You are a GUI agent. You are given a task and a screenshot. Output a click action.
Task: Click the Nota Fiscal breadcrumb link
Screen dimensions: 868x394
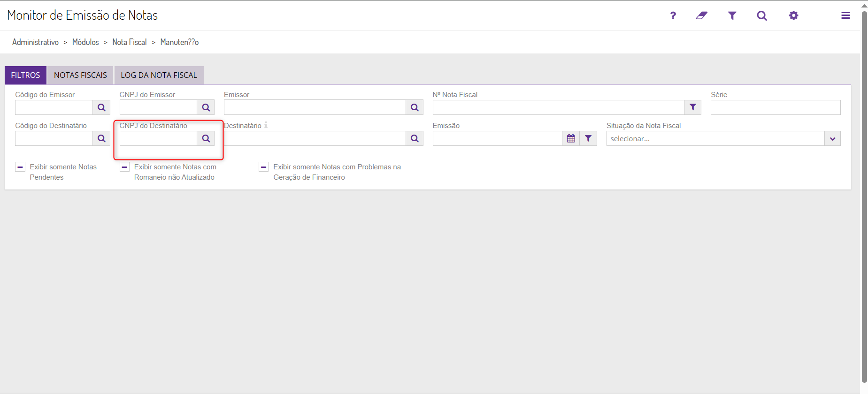[x=130, y=42]
